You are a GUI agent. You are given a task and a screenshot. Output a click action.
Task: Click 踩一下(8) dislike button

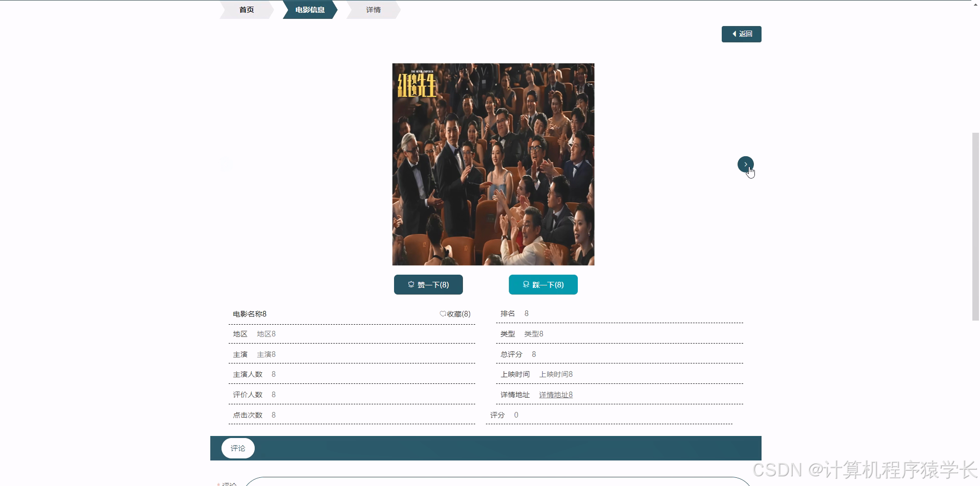(x=543, y=285)
